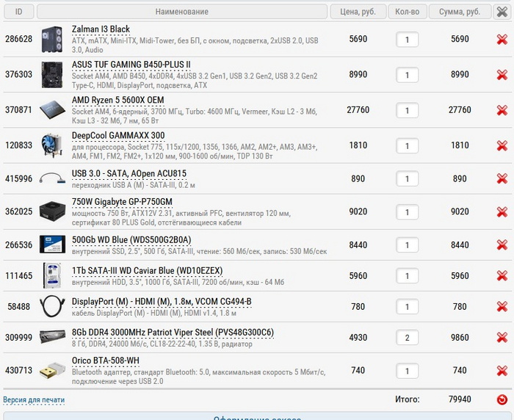Delete Patriot Viper Steel memory row
This screenshot has height=420, width=514.
[502, 337]
